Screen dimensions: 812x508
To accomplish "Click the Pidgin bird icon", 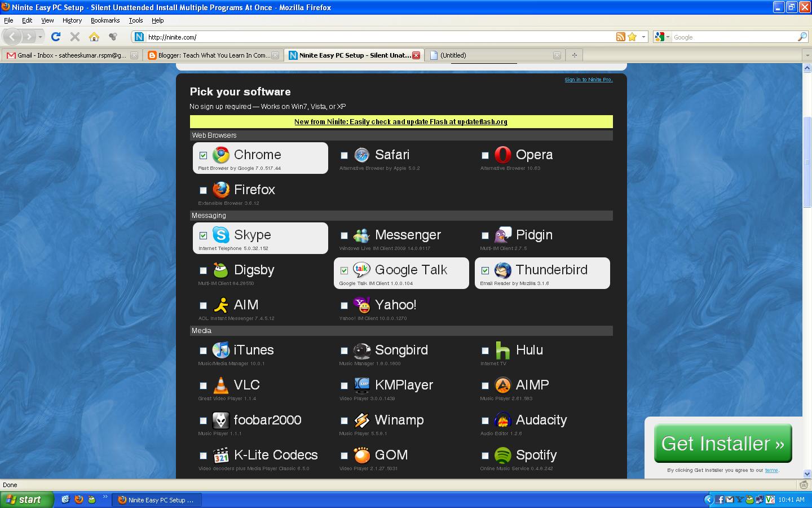I will [502, 235].
